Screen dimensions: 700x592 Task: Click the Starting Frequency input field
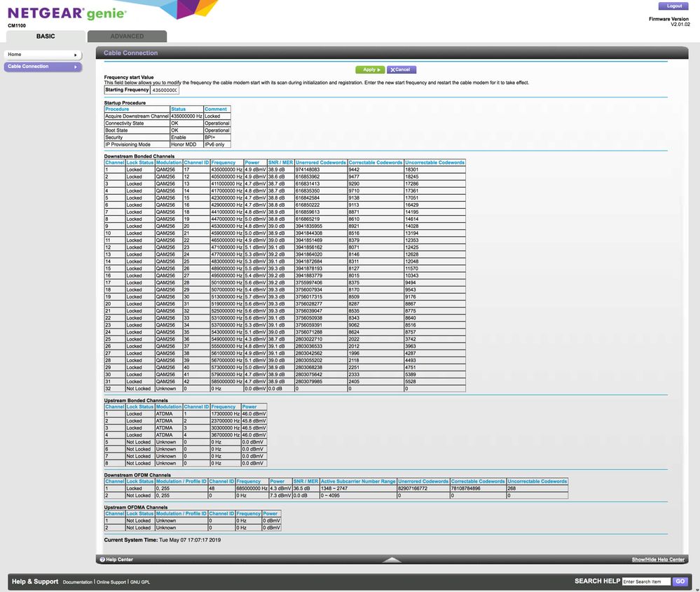pos(165,90)
